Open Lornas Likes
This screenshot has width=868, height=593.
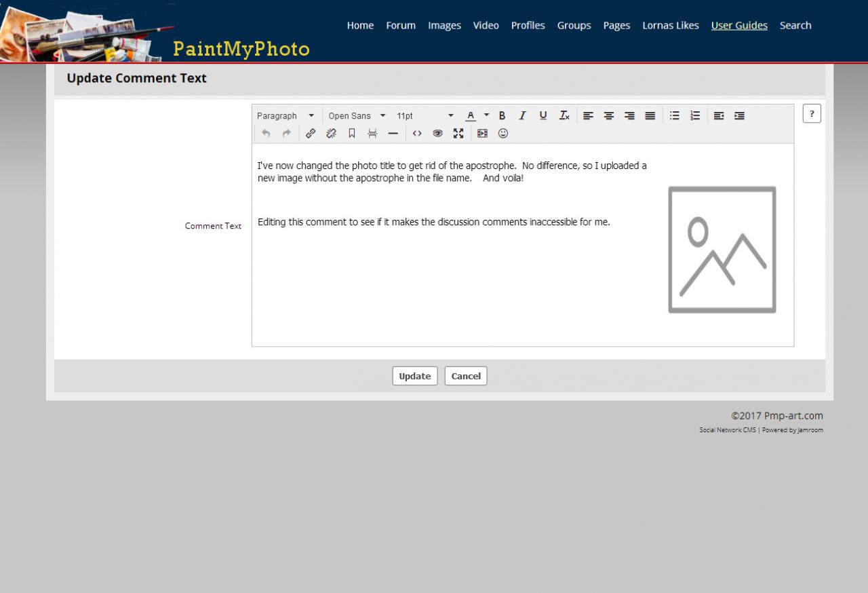tap(671, 26)
